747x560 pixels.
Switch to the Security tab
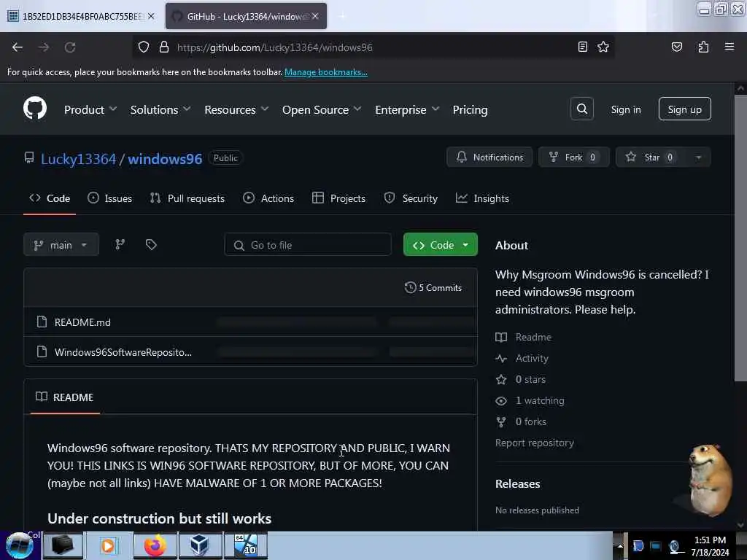click(x=411, y=198)
